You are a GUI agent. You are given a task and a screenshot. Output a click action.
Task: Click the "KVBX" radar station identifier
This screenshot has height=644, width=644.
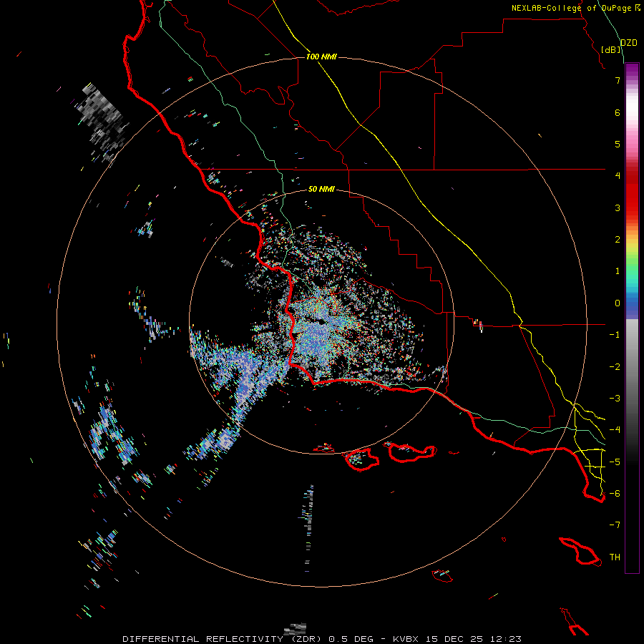(x=406, y=639)
